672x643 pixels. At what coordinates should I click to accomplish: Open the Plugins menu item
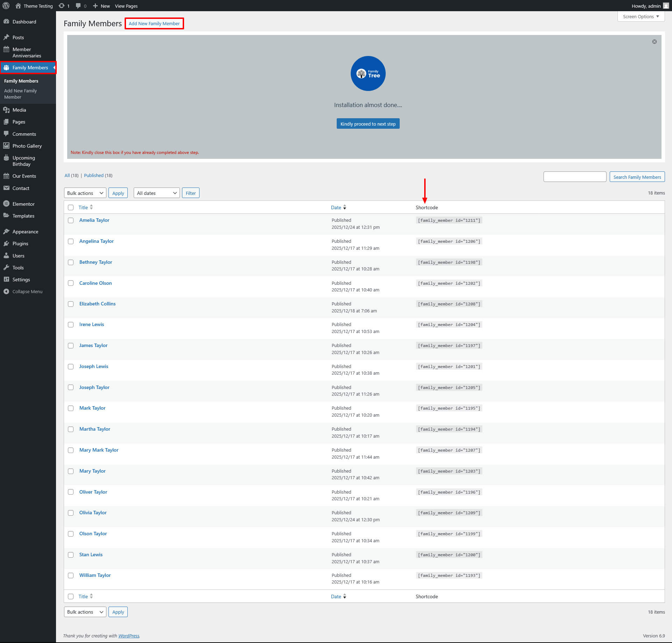pos(20,243)
